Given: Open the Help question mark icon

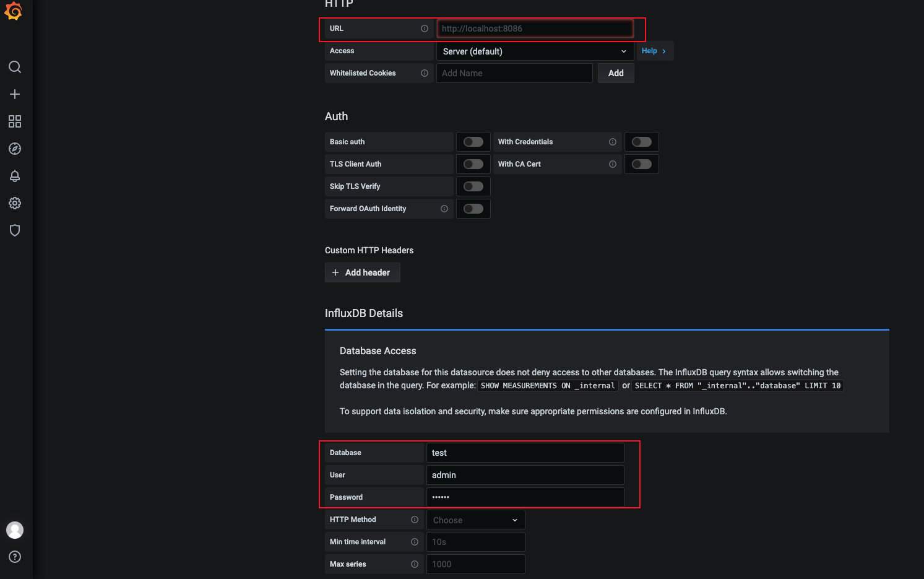Looking at the screenshot, I should [15, 557].
